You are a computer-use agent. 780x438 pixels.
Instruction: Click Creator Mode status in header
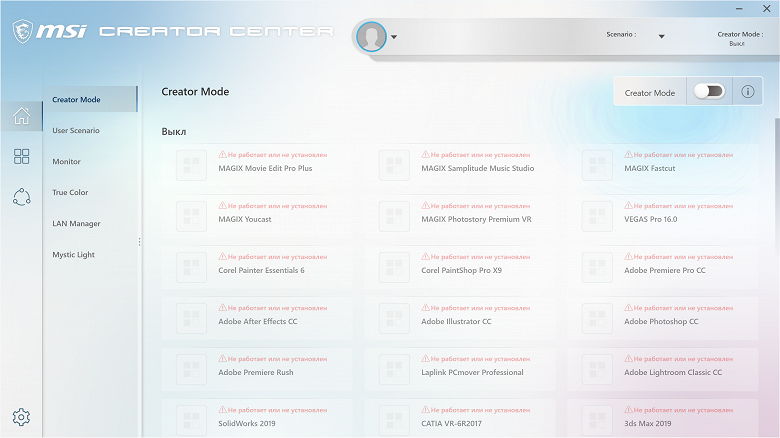740,38
